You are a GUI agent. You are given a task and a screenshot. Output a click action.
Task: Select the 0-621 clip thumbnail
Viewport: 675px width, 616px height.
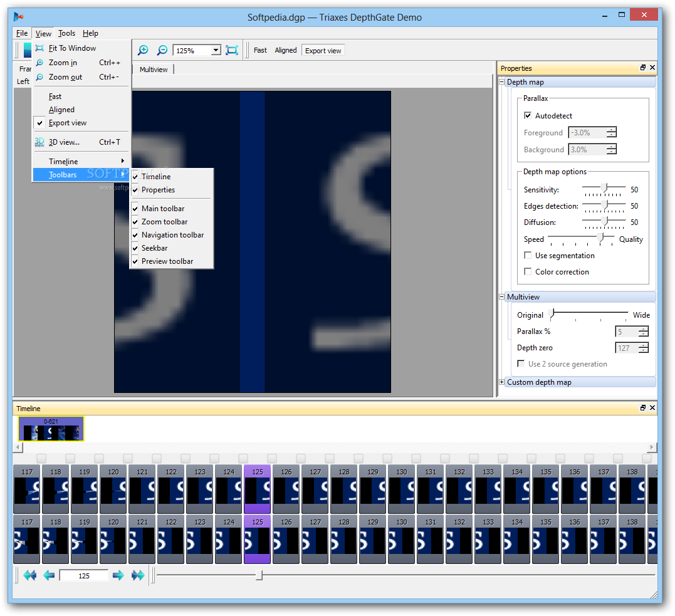point(51,429)
